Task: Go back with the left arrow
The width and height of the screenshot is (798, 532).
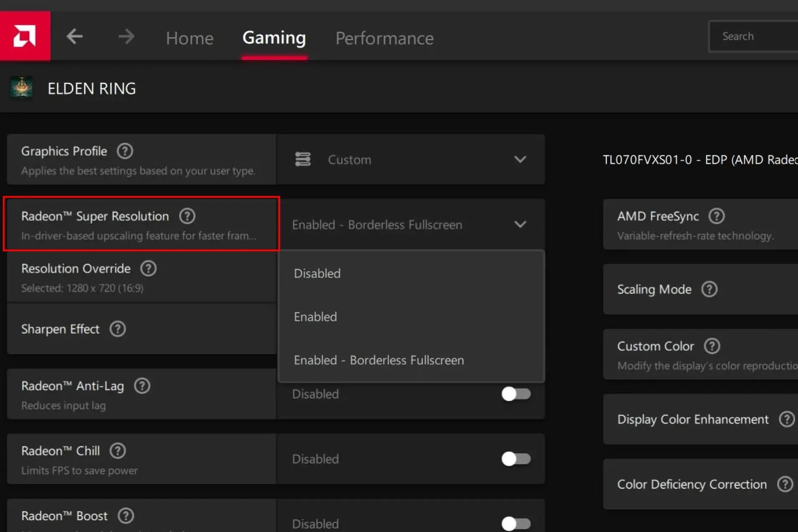Action: pos(74,37)
